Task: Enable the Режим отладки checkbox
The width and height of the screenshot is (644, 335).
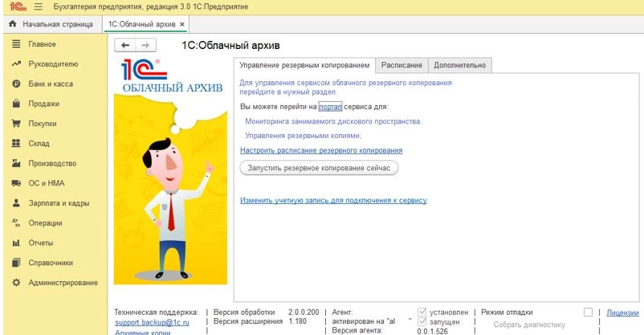Action: pos(588,313)
